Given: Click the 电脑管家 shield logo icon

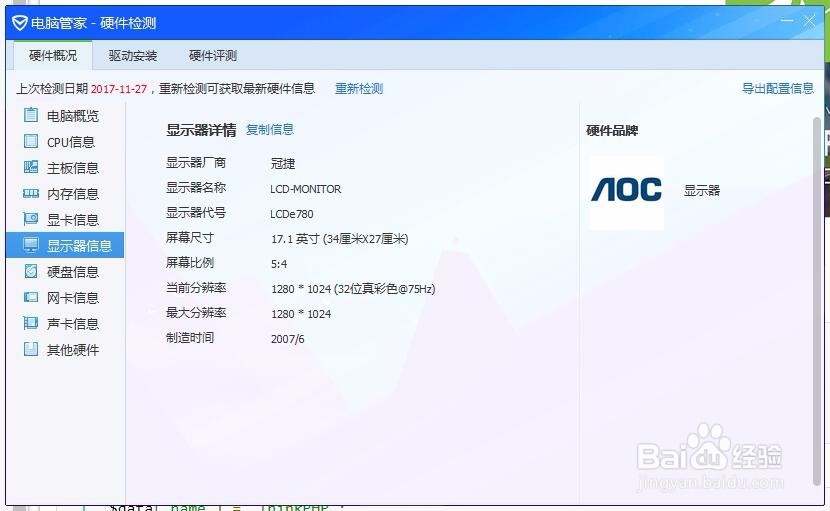Looking at the screenshot, I should pyautogui.click(x=20, y=23).
